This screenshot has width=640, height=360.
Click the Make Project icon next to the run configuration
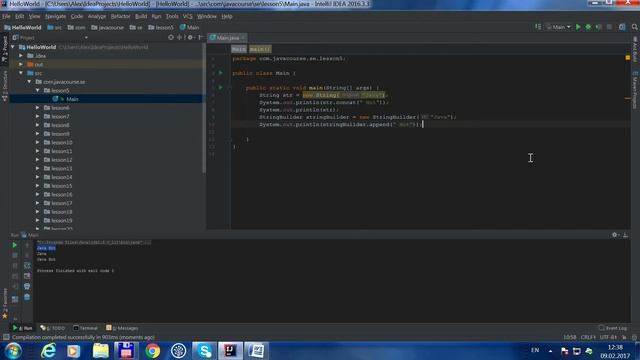538,27
